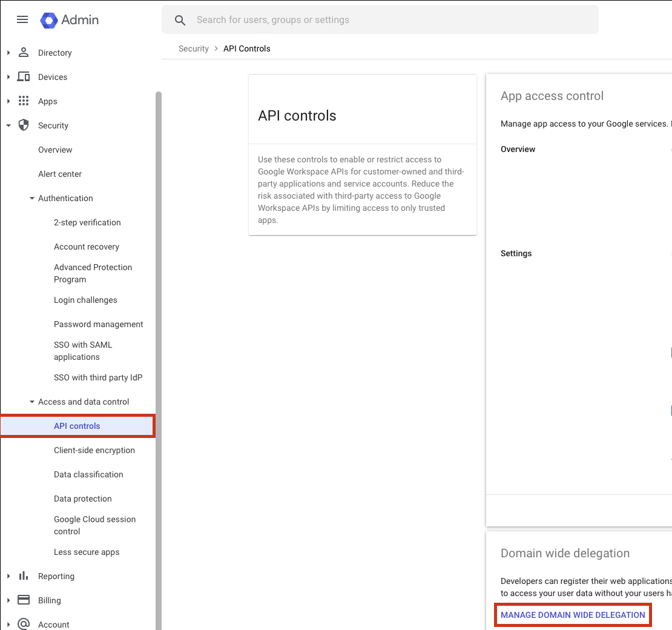This screenshot has width=672, height=630.
Task: Expand the Billing section arrow
Action: 8,600
